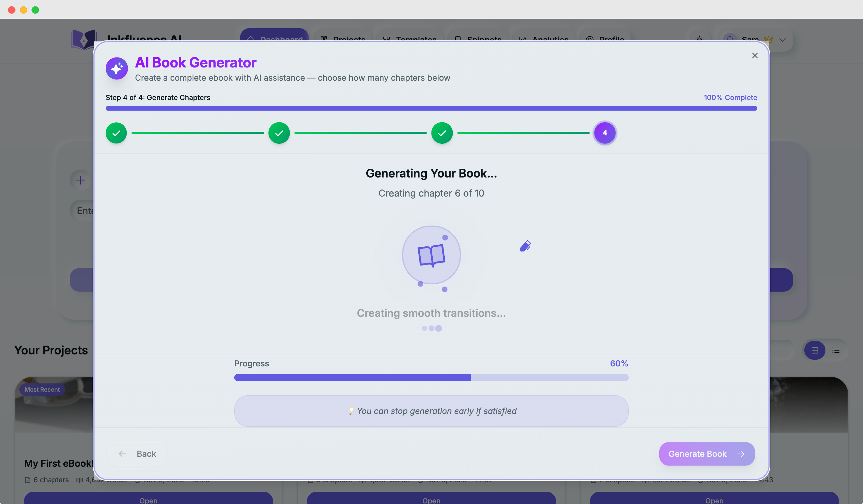Click the Snippets bookmark icon in navigation

(458, 39)
